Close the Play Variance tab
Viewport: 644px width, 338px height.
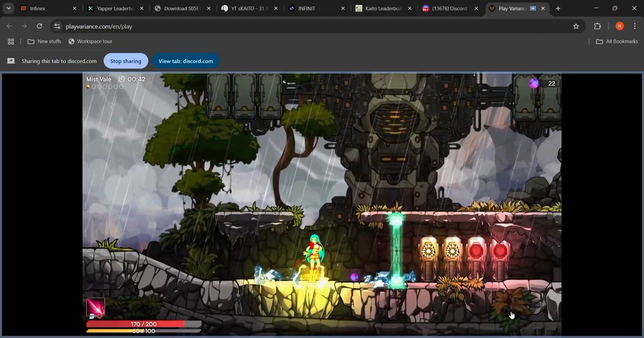point(543,8)
